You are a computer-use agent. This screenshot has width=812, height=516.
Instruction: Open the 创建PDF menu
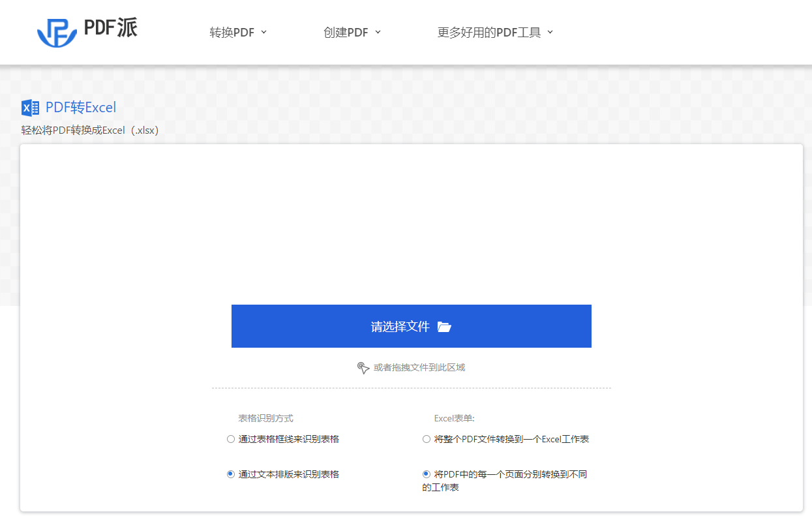pyautogui.click(x=346, y=32)
